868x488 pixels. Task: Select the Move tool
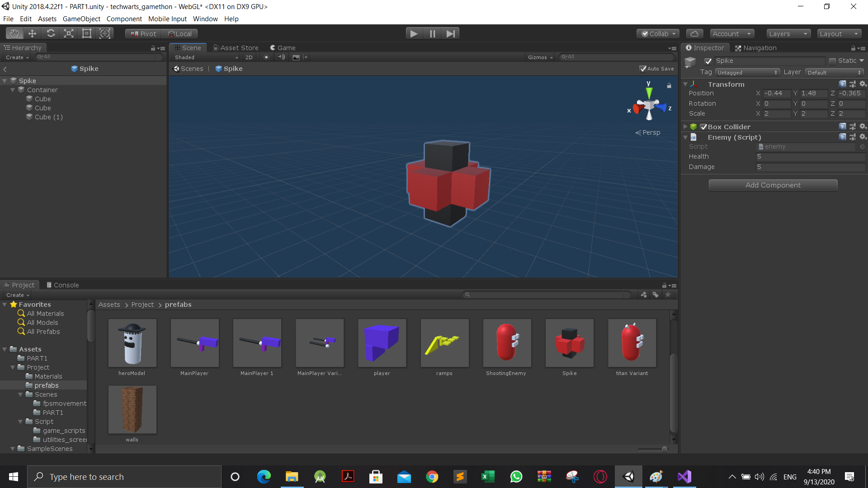(32, 33)
